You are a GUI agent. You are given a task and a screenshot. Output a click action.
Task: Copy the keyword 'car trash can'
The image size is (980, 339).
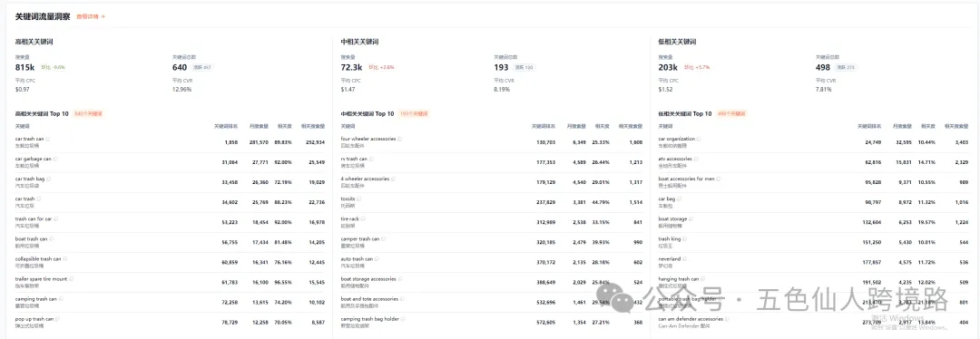coord(48,139)
